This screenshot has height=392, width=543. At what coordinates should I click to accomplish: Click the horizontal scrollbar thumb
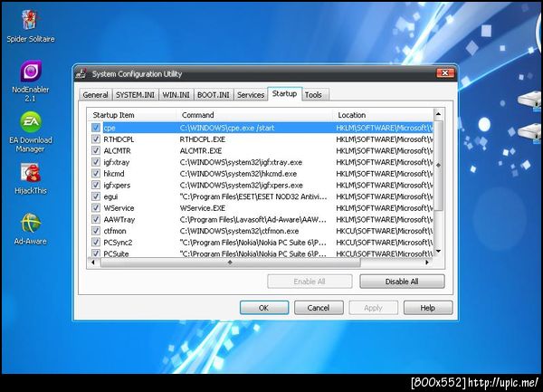click(x=230, y=263)
